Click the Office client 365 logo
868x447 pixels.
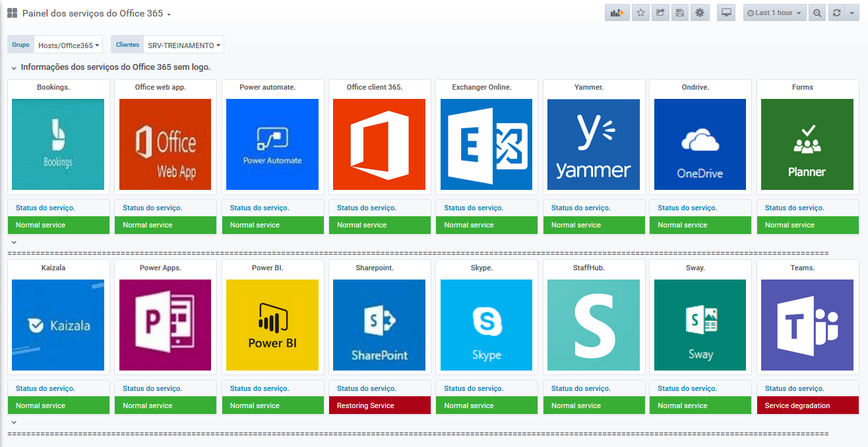(x=379, y=144)
